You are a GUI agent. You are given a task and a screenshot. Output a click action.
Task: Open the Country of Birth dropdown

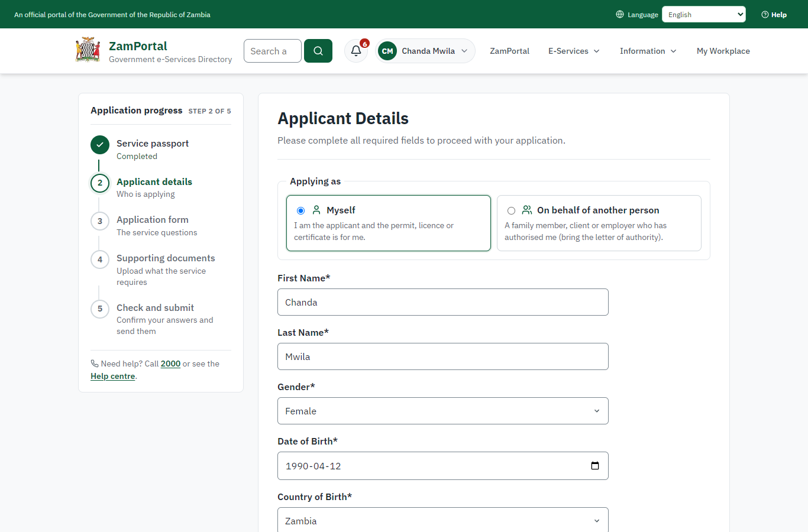(x=443, y=521)
